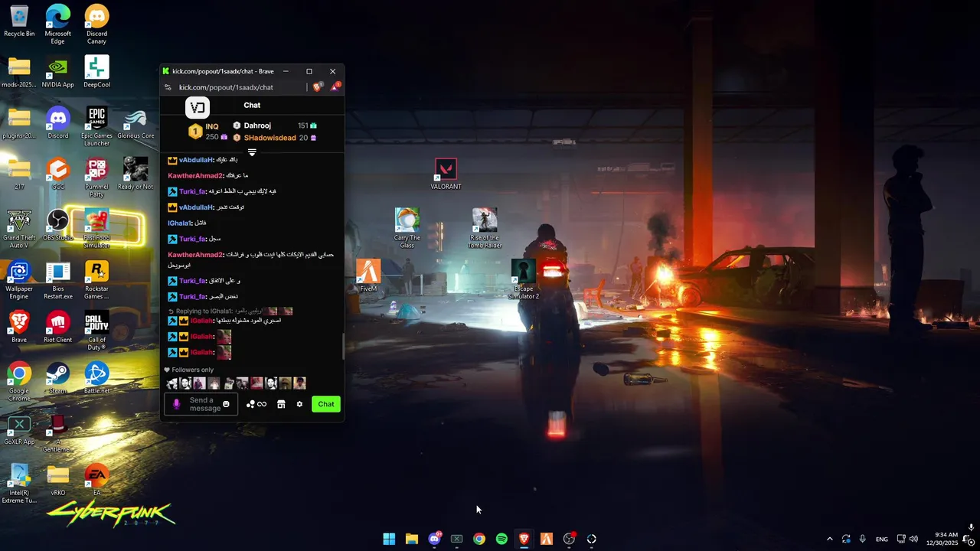The width and height of the screenshot is (980, 551).
Task: Show hidden system tray icons chevron
Action: (829, 539)
